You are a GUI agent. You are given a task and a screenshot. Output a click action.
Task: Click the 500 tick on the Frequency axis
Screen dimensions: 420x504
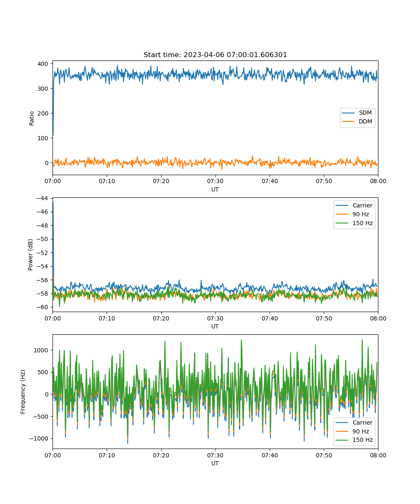pos(44,372)
